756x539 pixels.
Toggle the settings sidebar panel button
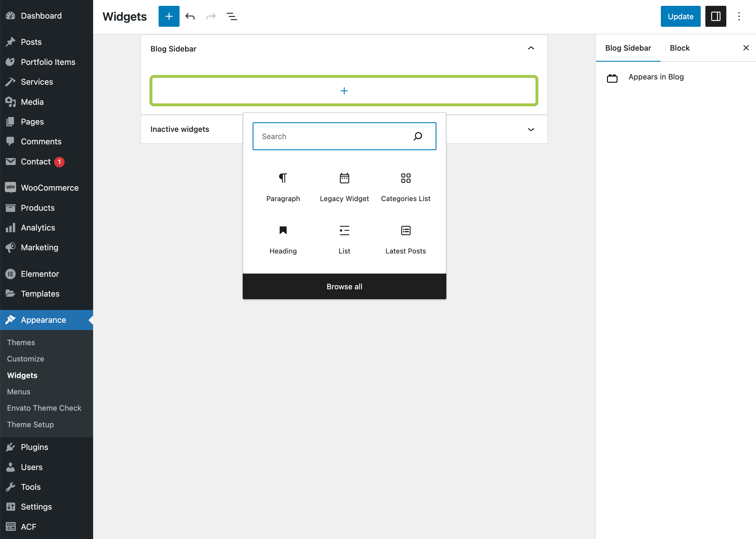pyautogui.click(x=715, y=16)
